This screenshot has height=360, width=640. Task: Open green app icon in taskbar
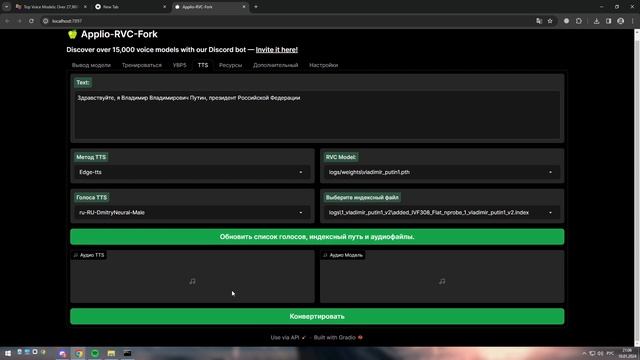pyautogui.click(x=95, y=353)
